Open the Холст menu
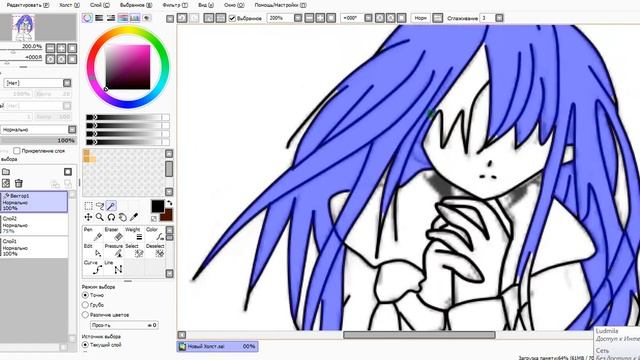 point(69,5)
